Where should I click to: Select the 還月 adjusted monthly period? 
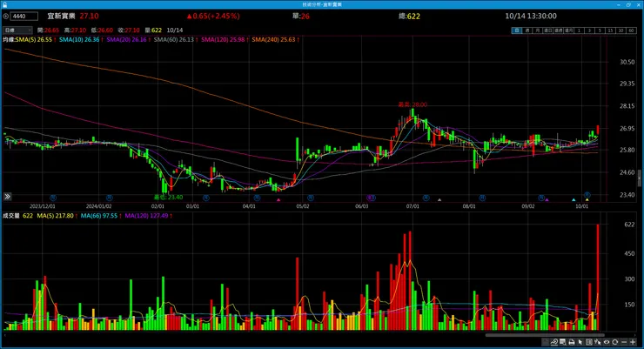568,30
